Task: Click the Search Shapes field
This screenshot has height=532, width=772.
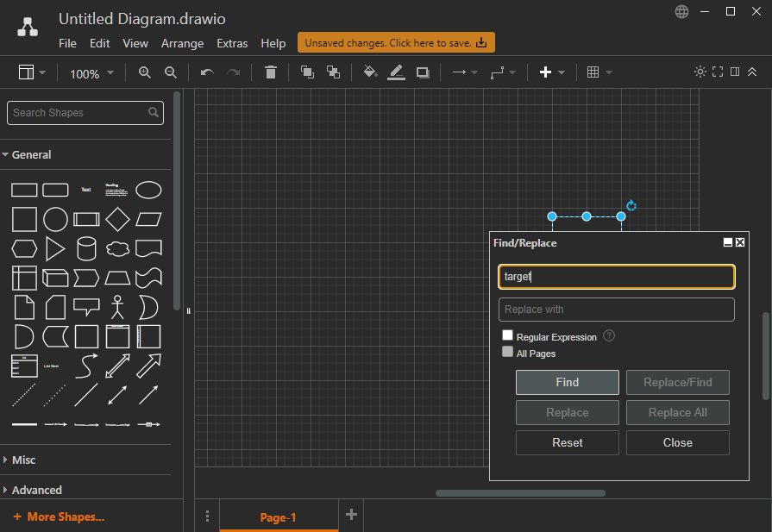Action: (85, 113)
